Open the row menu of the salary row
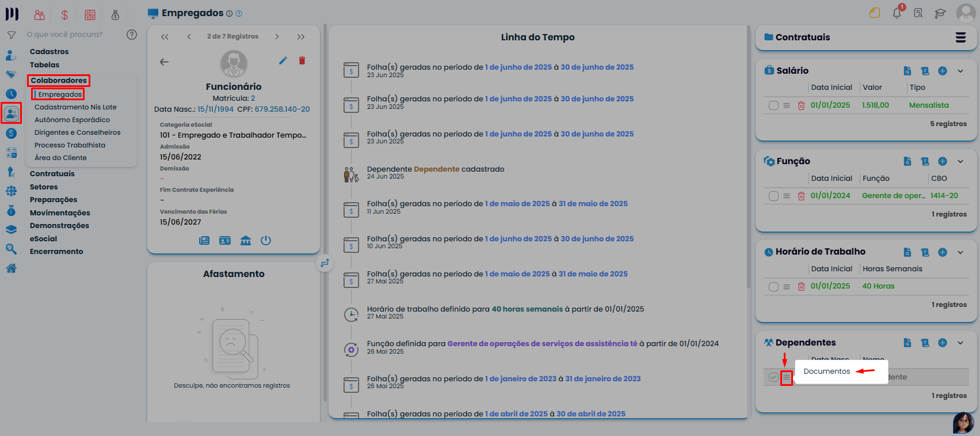980x436 pixels. tap(787, 105)
